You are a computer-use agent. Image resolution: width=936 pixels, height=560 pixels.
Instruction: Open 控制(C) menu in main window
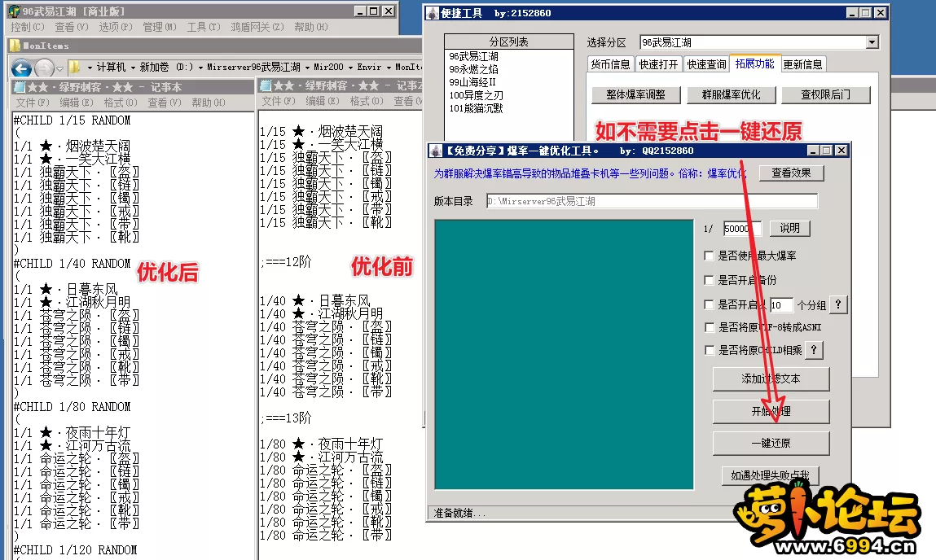tap(28, 27)
